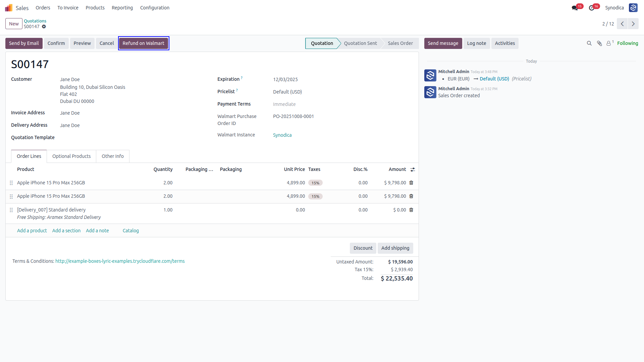Search messages with the magnifier icon
This screenshot has height=362, width=644.
(x=589, y=43)
